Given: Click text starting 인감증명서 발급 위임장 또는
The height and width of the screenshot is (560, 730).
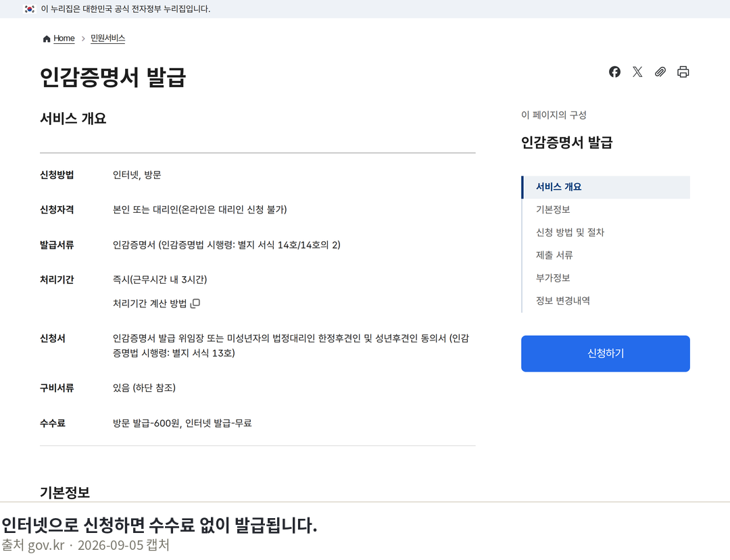Looking at the screenshot, I should coord(291,346).
